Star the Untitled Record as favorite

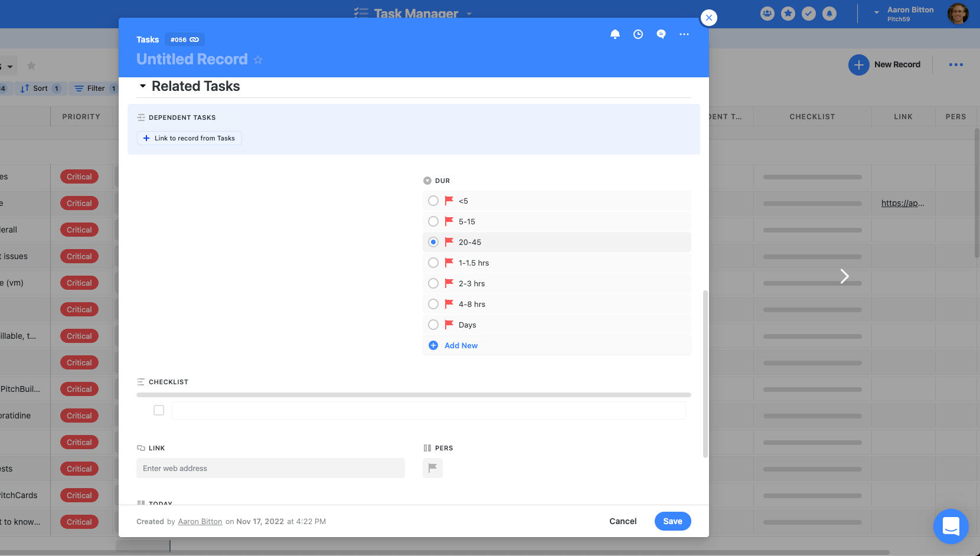point(258,60)
